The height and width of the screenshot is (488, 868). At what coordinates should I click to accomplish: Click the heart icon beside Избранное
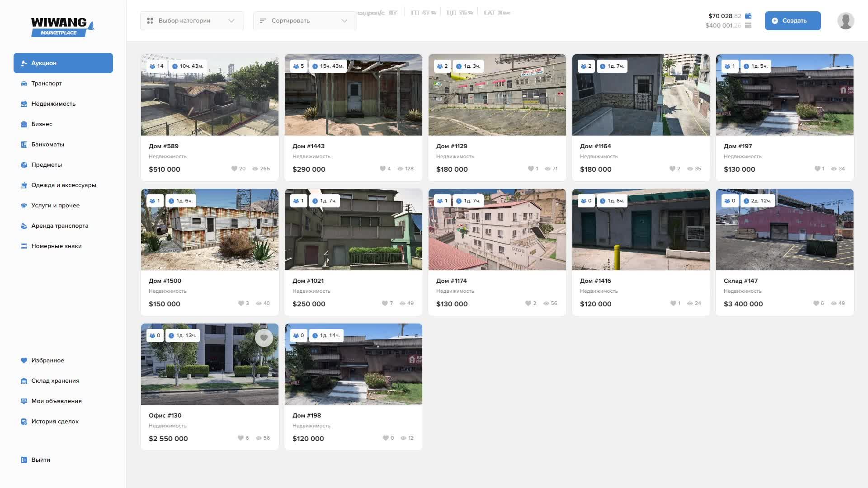24,361
